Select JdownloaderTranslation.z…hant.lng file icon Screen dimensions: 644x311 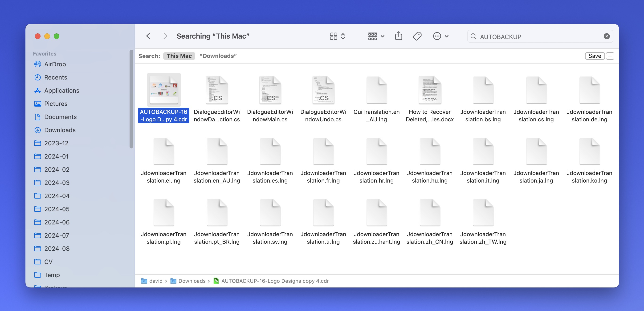pos(376,212)
